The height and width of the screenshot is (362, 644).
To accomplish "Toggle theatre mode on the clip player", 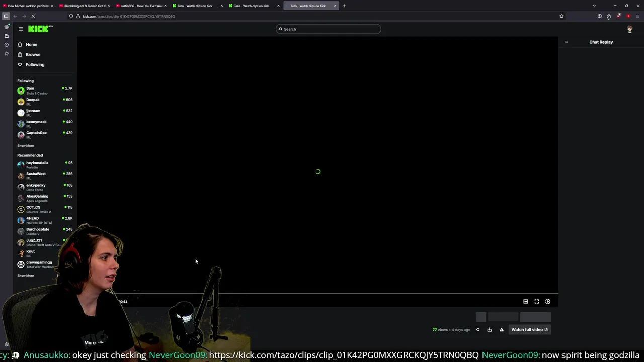I will [526, 302].
